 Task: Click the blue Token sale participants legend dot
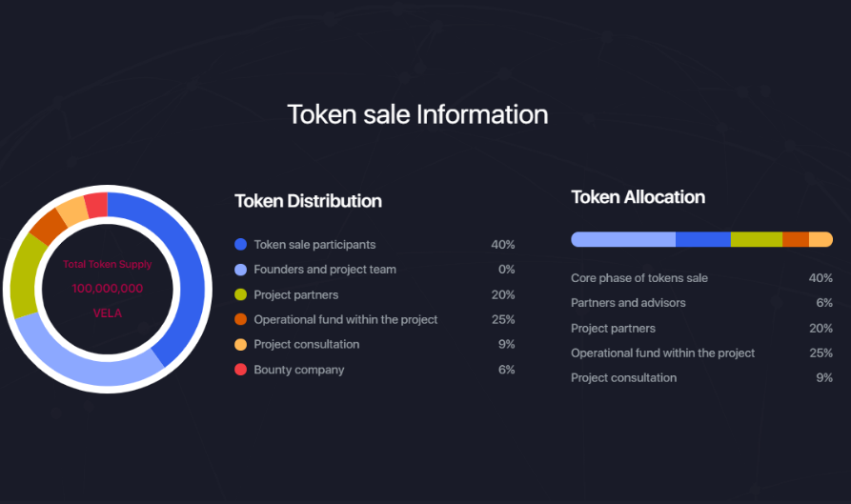[240, 245]
